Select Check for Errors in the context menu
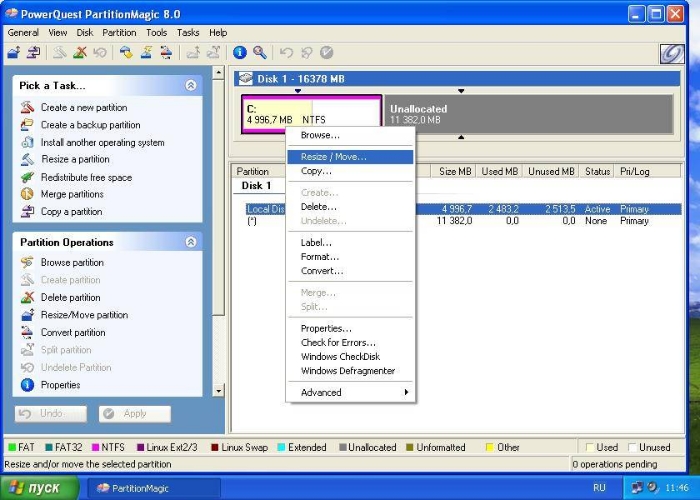This screenshot has height=500, width=700. 338,343
